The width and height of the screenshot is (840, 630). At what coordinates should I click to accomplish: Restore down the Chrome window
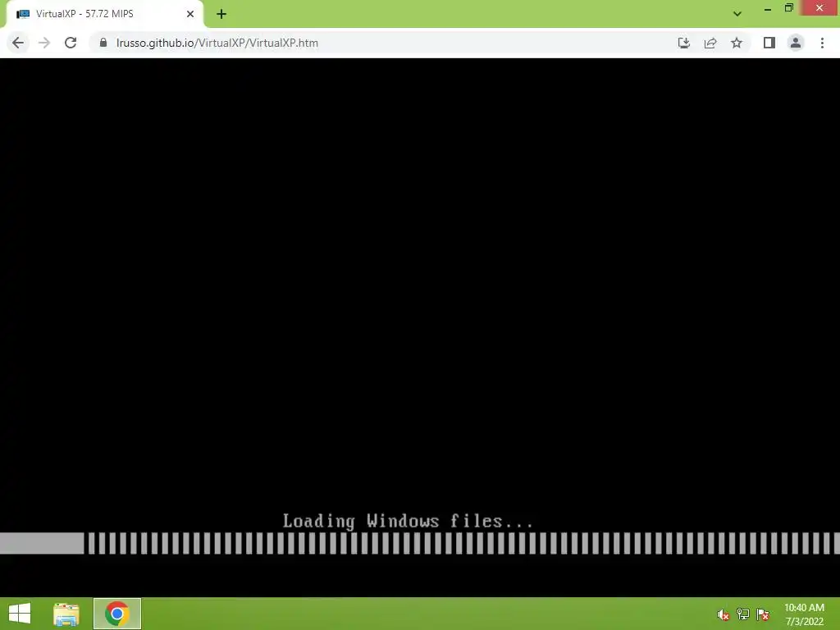[789, 7]
